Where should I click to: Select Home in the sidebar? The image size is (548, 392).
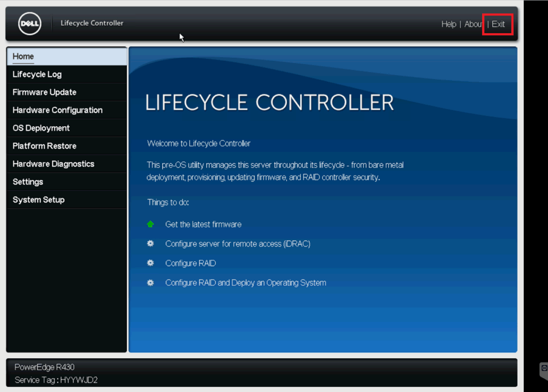67,56
